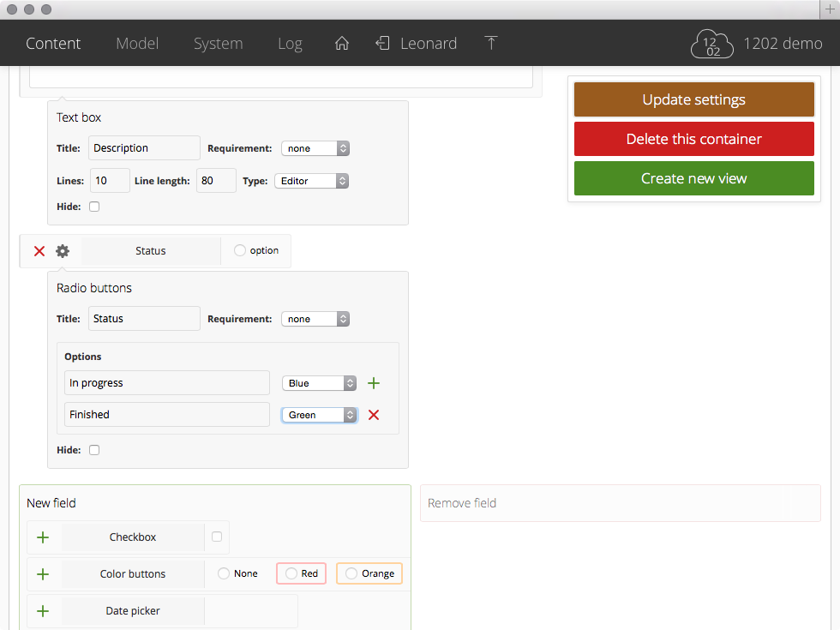Image resolution: width=840 pixels, height=630 pixels.
Task: Open the Type dropdown showing Editor
Action: pyautogui.click(x=311, y=181)
